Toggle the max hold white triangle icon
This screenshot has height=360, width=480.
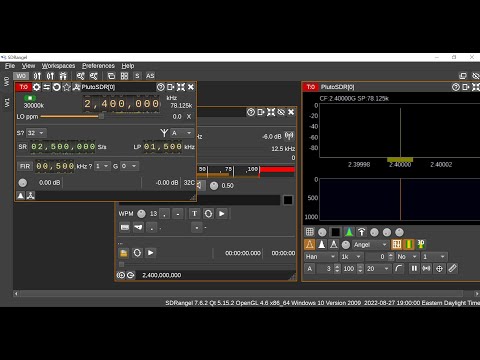pyautogui.click(x=322, y=244)
